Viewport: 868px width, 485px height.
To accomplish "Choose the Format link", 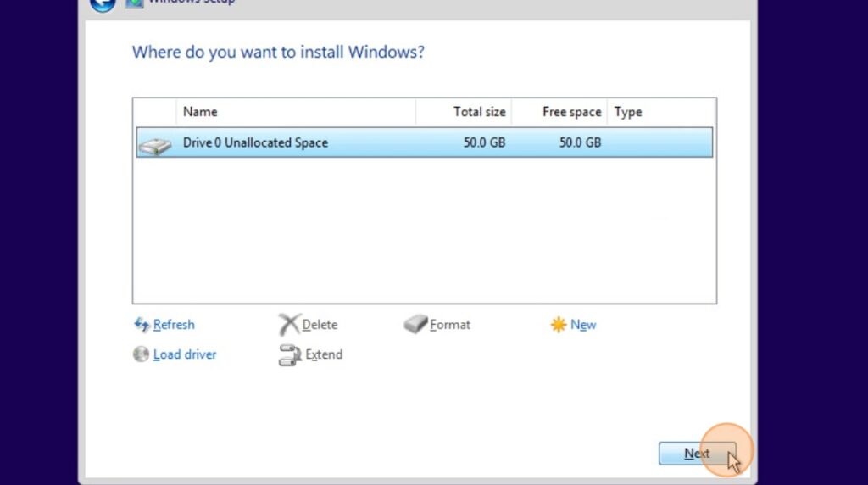I will 449,325.
